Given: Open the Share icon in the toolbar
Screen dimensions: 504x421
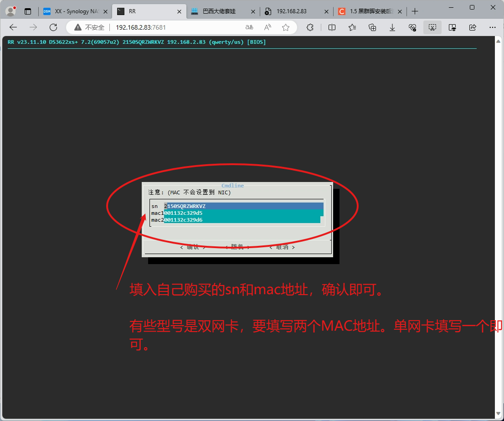Looking at the screenshot, I should [x=472, y=27].
